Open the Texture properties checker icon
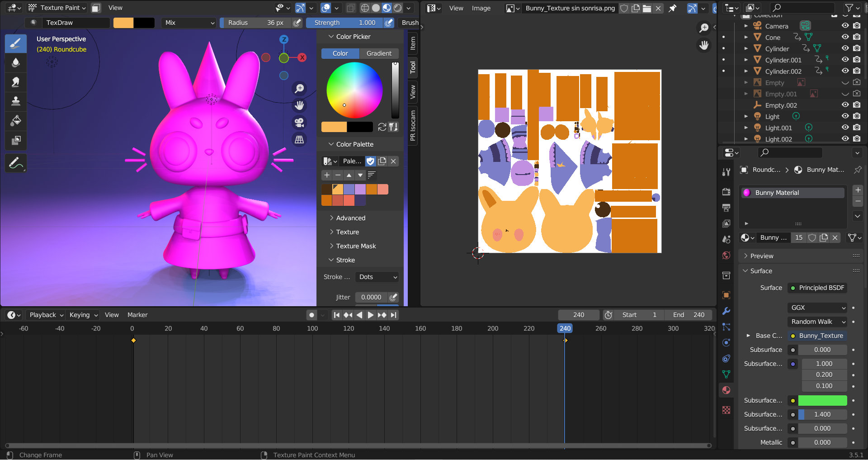868x460 pixels. (x=726, y=410)
